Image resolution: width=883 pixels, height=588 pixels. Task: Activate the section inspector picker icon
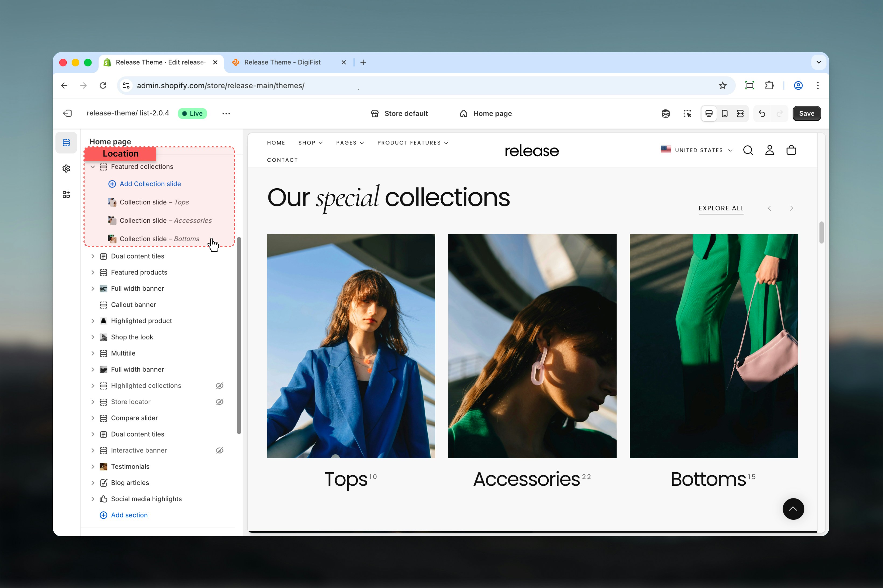(x=688, y=113)
